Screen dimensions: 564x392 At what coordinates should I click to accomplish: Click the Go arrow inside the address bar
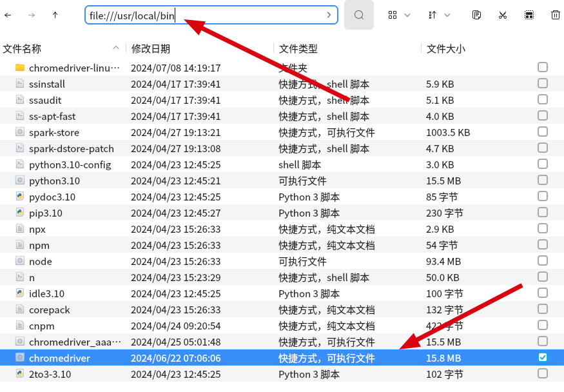(x=329, y=14)
